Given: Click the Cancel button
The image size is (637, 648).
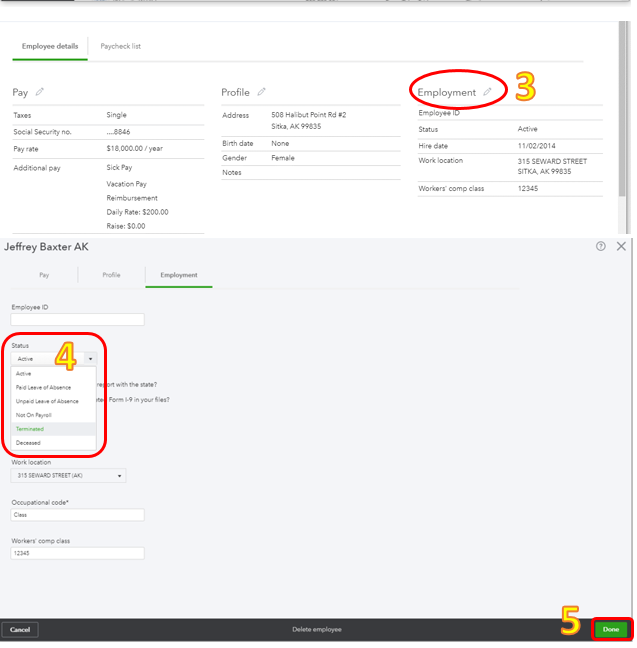Looking at the screenshot, I should (x=20, y=630).
